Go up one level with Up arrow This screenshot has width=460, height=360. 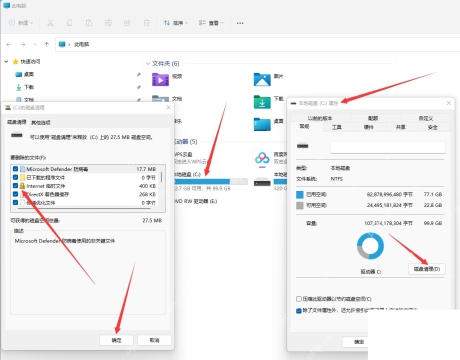coord(47,44)
